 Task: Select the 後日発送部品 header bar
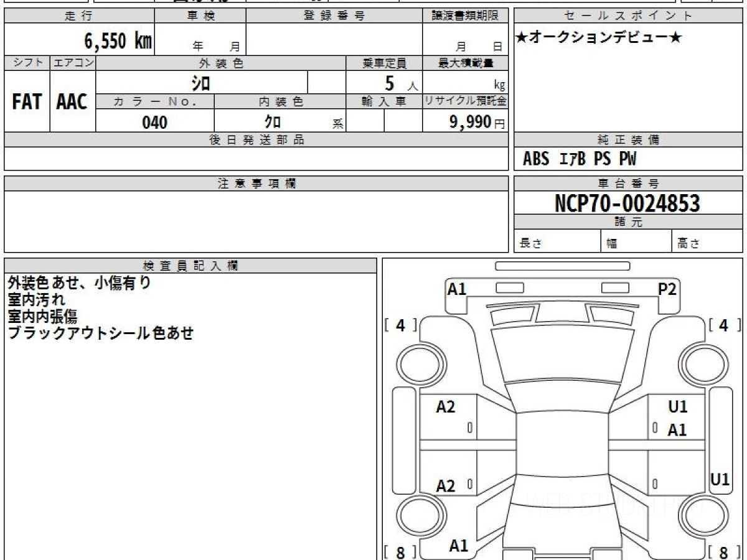pyautogui.click(x=256, y=140)
